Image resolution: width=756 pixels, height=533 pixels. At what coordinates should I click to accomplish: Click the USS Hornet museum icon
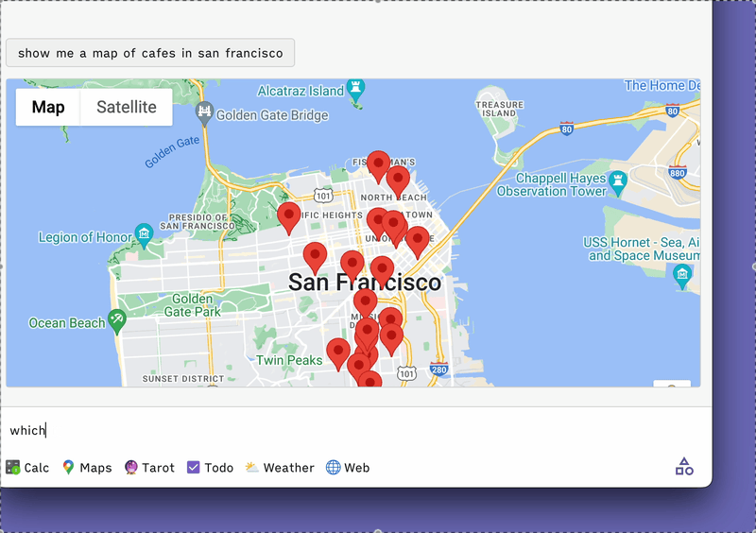[681, 276]
